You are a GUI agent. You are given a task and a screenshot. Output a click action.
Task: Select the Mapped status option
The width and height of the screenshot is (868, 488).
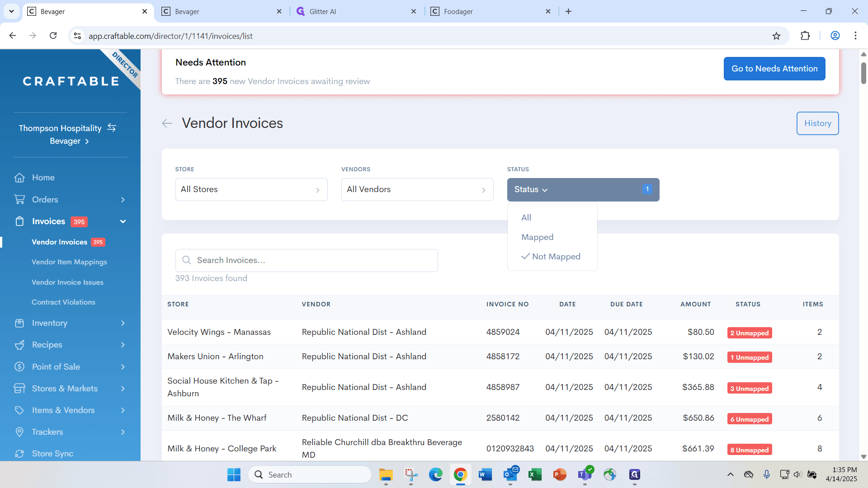(537, 237)
